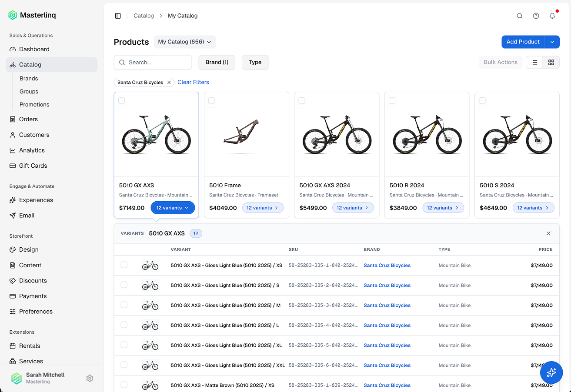Open the My Catalog (656) dropdown
Viewport: 571px width, 392px height.
[x=185, y=42]
